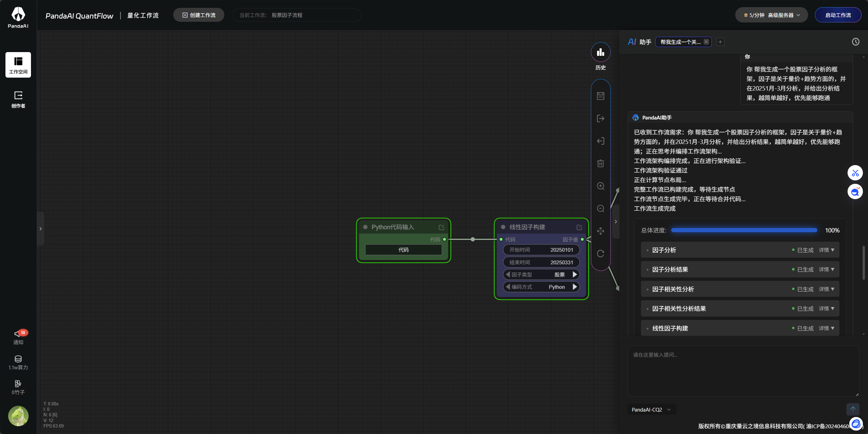
Task: Add a new AI chat tab
Action: tap(720, 42)
